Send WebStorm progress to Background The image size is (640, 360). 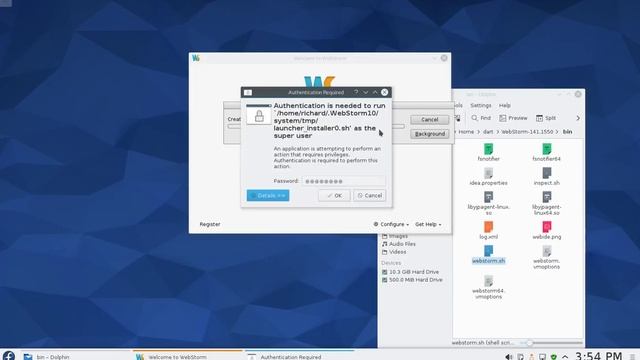pos(429,134)
